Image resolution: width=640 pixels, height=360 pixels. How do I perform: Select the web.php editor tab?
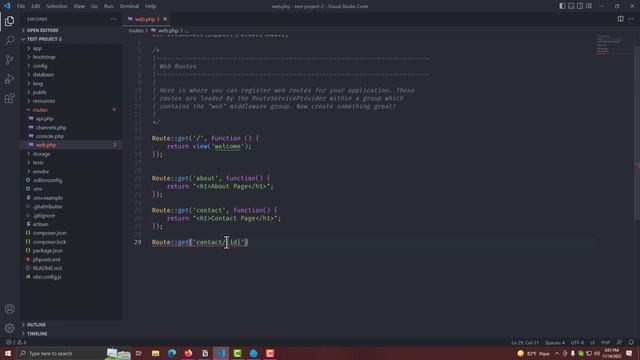point(146,19)
